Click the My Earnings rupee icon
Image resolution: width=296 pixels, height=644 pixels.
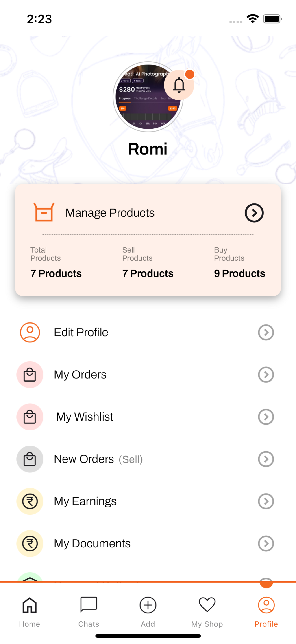30,501
